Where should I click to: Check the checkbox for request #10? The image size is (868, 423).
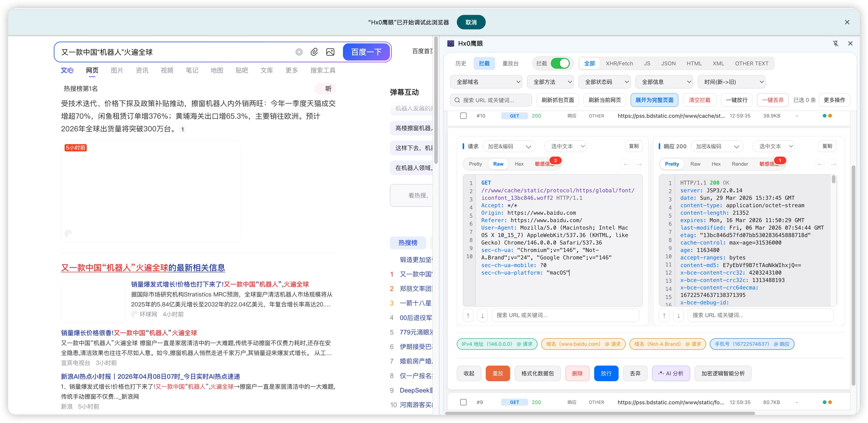(x=463, y=116)
